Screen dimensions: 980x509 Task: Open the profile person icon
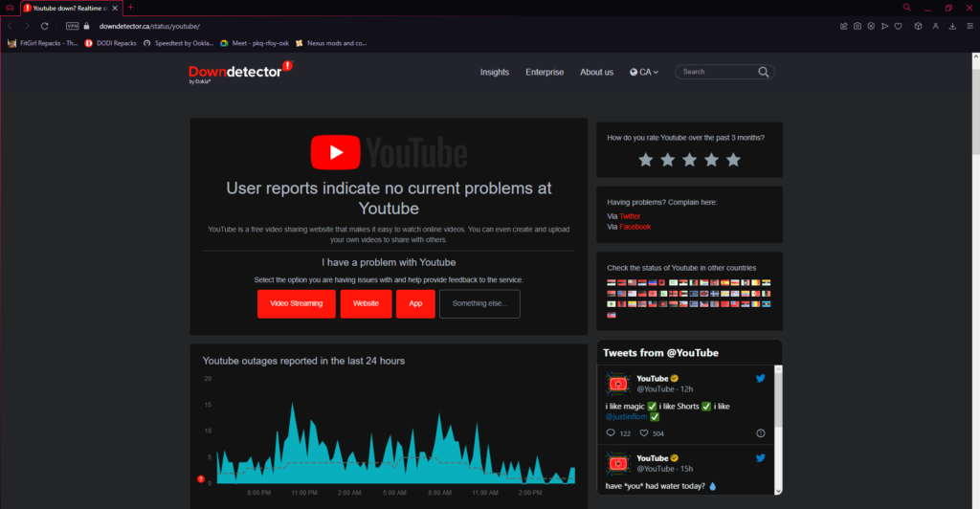[x=936, y=26]
